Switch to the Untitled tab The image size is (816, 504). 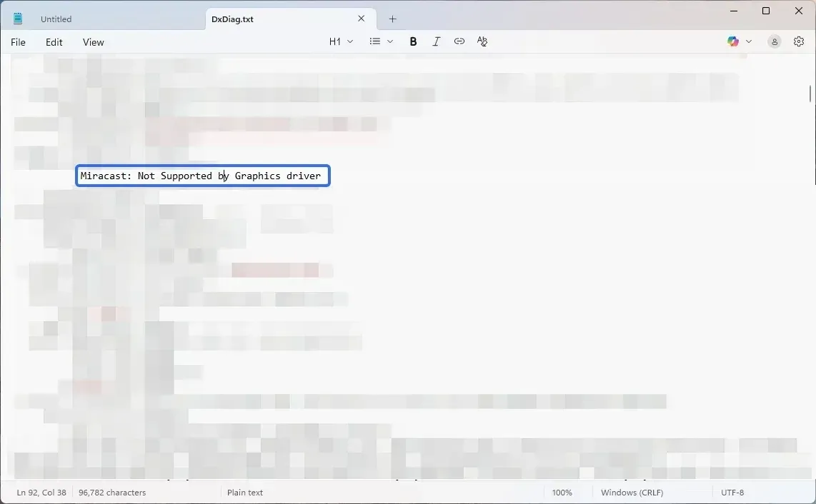click(x=56, y=19)
